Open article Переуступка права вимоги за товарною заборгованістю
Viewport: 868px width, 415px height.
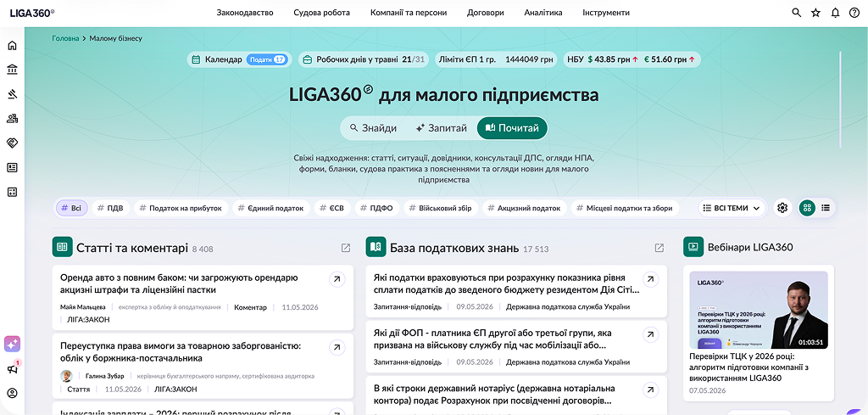tap(181, 352)
